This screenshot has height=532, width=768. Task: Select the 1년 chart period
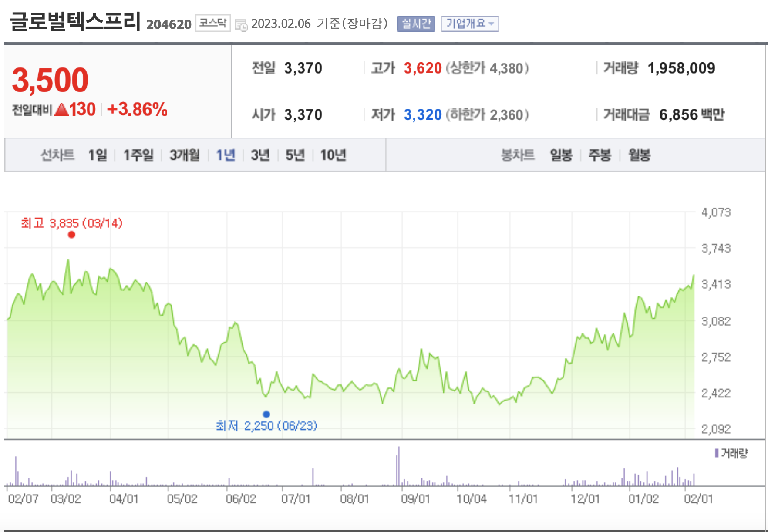click(226, 155)
